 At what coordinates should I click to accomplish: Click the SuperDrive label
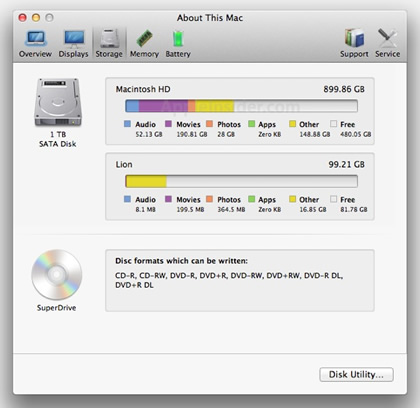point(56,308)
